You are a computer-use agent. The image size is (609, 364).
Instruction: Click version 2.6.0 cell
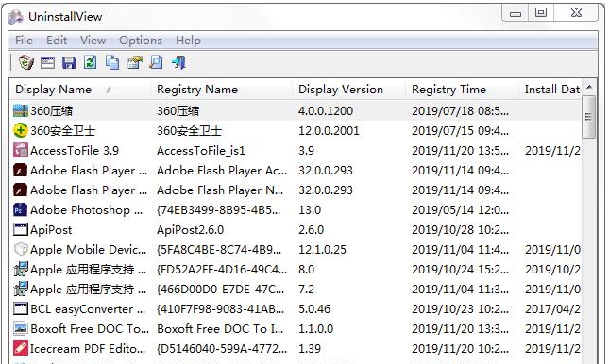(311, 230)
